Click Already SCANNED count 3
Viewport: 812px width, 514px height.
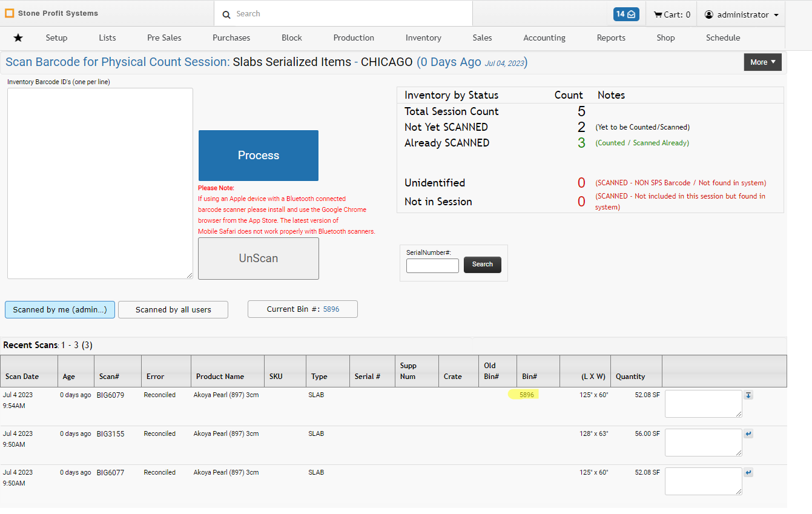[x=581, y=143]
